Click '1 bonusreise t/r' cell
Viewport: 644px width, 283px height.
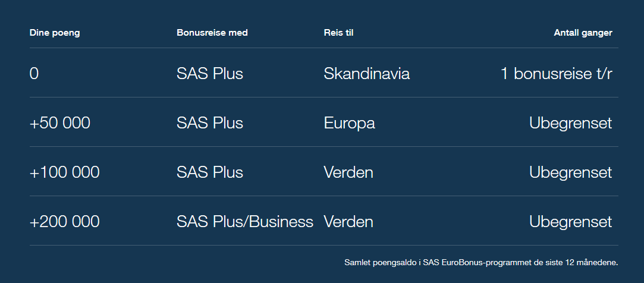click(556, 74)
